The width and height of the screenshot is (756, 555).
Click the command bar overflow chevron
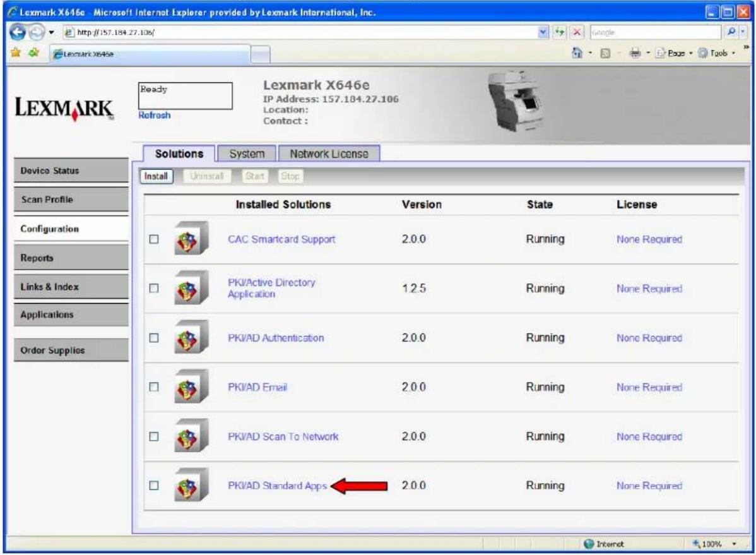tap(746, 47)
